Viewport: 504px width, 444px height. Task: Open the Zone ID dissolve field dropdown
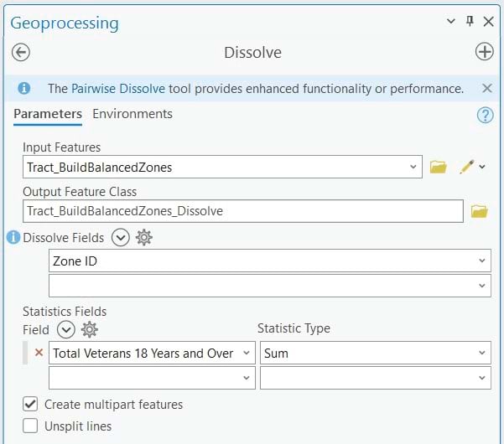coord(481,261)
